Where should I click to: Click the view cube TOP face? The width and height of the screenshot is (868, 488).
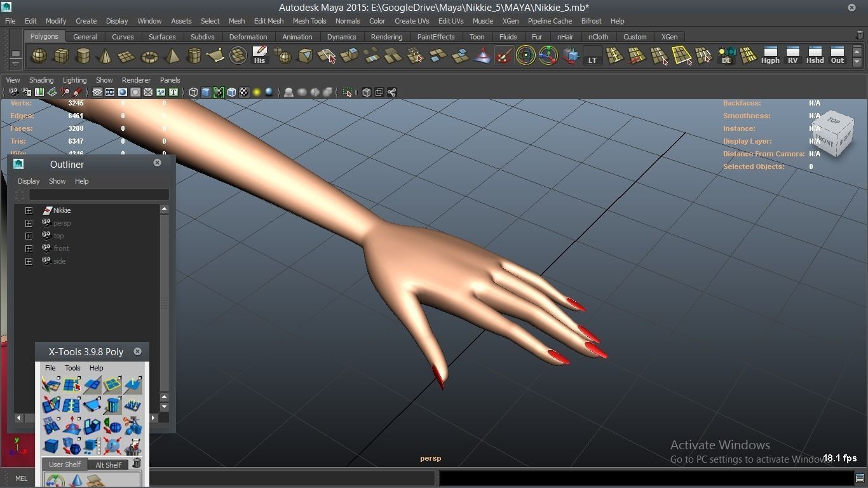pos(834,121)
